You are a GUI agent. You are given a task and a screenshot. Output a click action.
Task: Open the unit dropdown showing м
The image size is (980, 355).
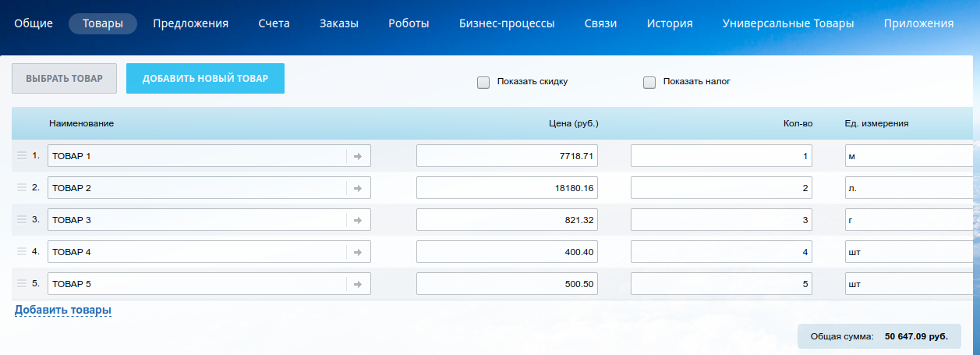pyautogui.click(x=909, y=156)
